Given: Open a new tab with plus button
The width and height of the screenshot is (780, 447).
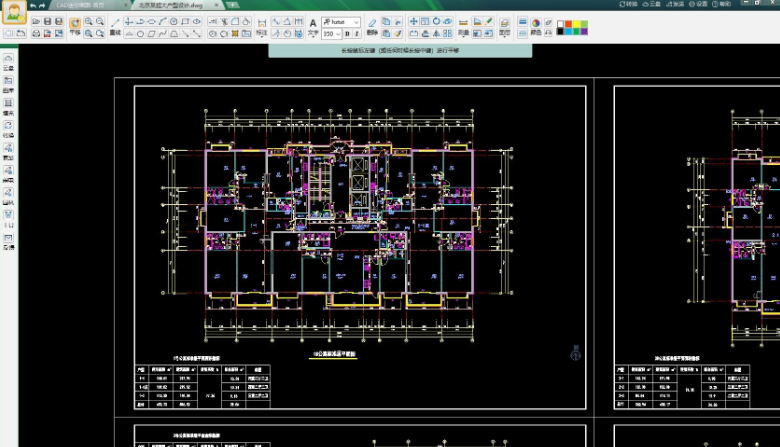Looking at the screenshot, I should tap(233, 5).
